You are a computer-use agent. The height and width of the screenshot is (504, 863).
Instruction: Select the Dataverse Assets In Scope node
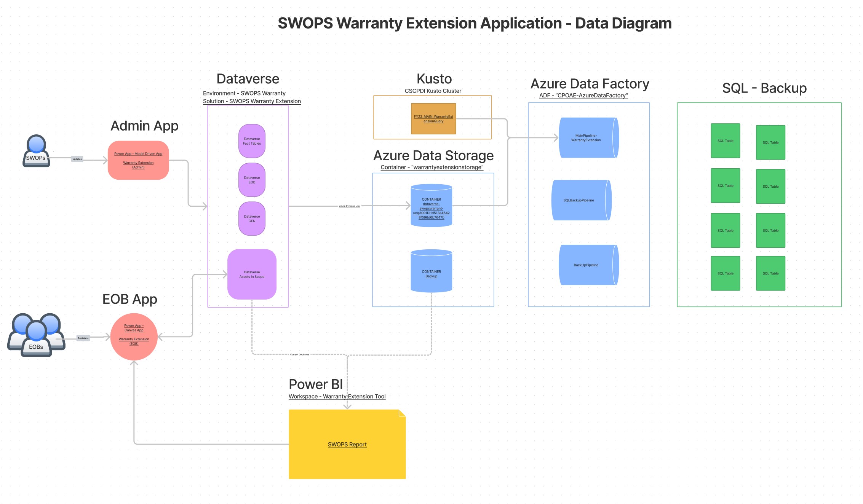point(252,274)
